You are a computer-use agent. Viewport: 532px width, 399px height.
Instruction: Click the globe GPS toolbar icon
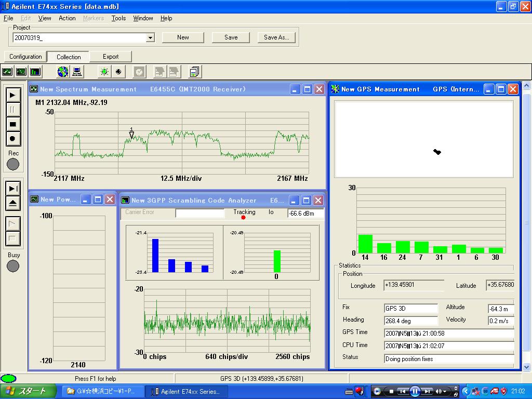click(x=63, y=72)
